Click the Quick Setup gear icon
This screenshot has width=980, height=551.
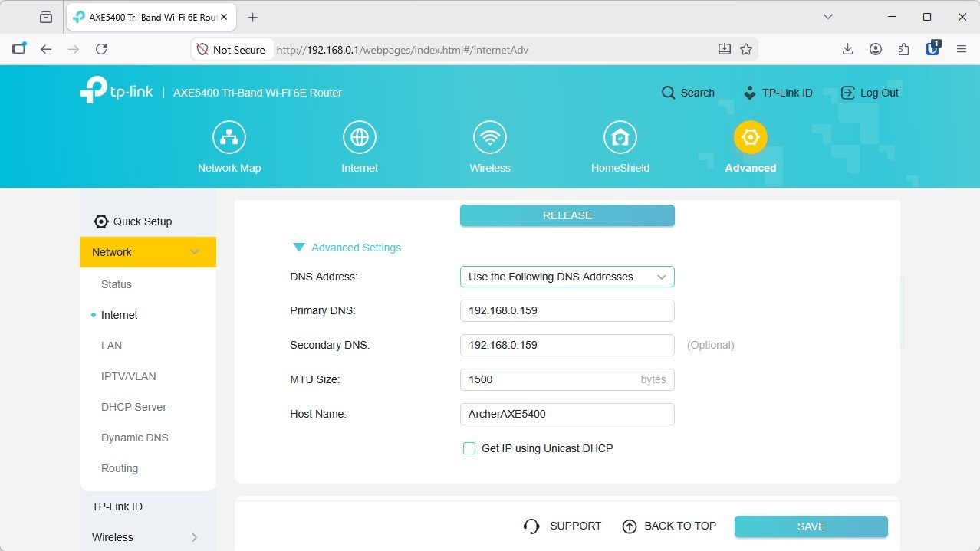(x=100, y=221)
